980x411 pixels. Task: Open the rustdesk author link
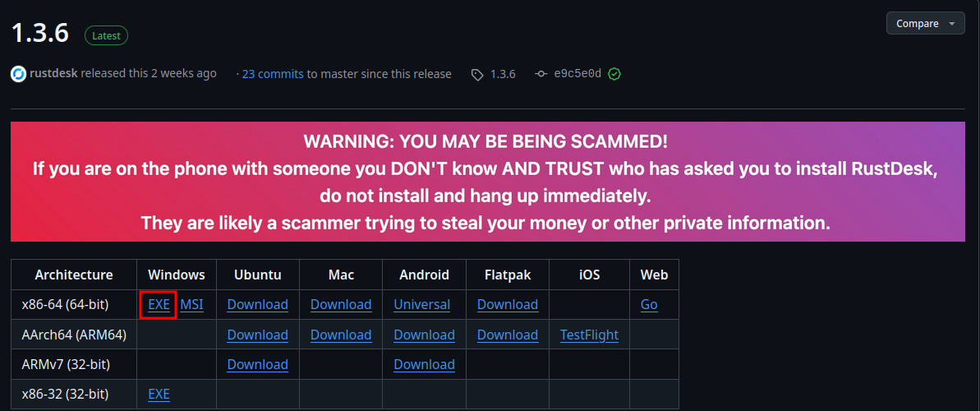[x=53, y=74]
